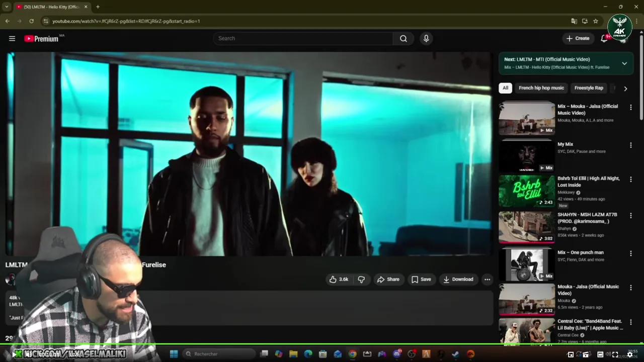Open title Bshrb Tol Ellil | High All Night
Screen dimensions: 644x362
[589, 182]
